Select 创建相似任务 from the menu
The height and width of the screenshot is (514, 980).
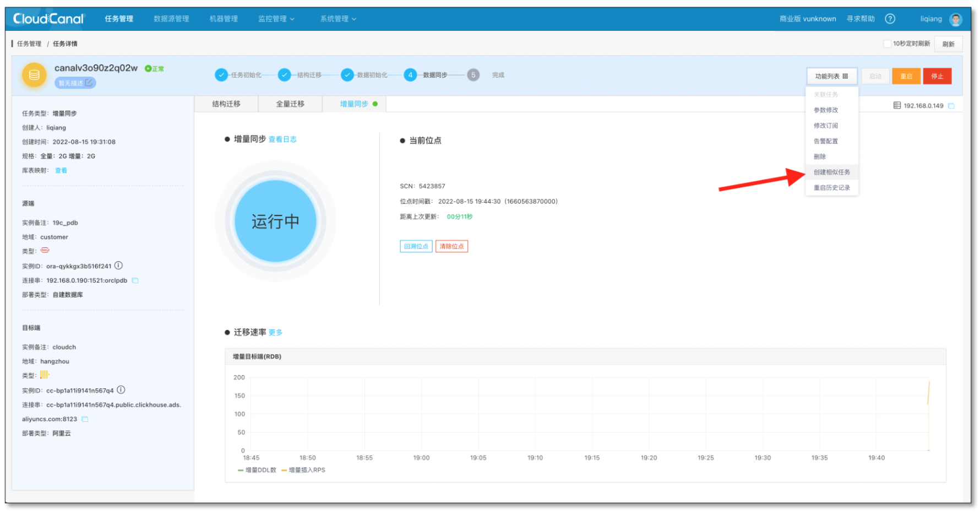point(832,172)
